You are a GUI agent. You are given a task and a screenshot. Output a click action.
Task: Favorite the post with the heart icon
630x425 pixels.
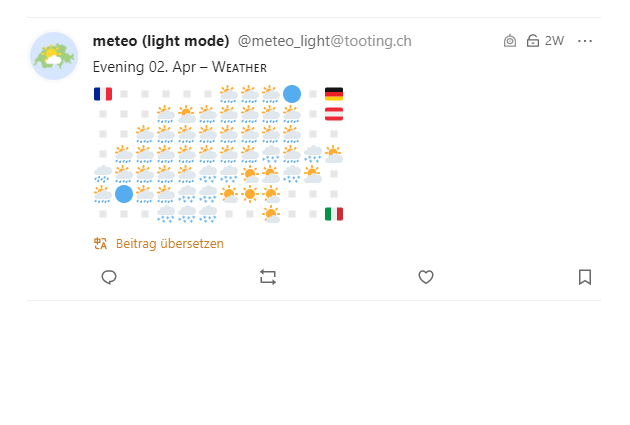tap(426, 277)
